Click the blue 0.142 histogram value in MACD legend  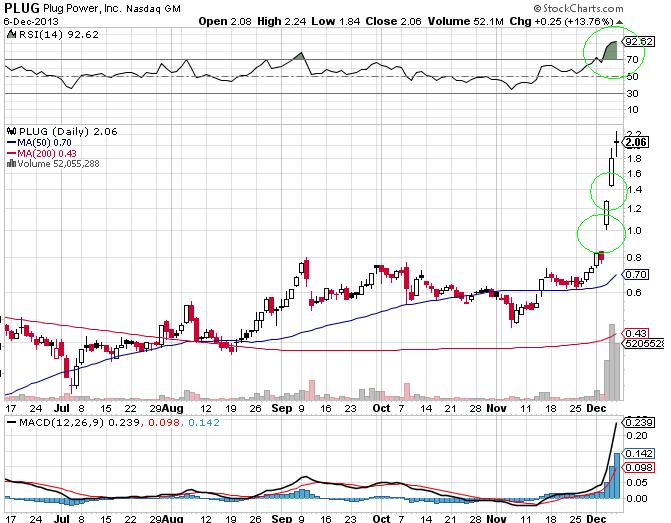pos(204,423)
